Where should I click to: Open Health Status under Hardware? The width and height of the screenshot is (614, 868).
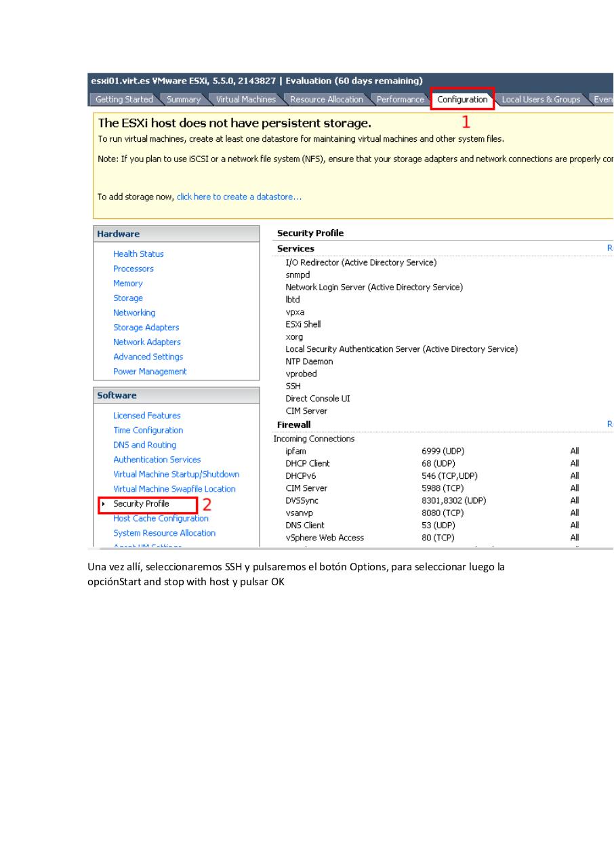point(138,254)
